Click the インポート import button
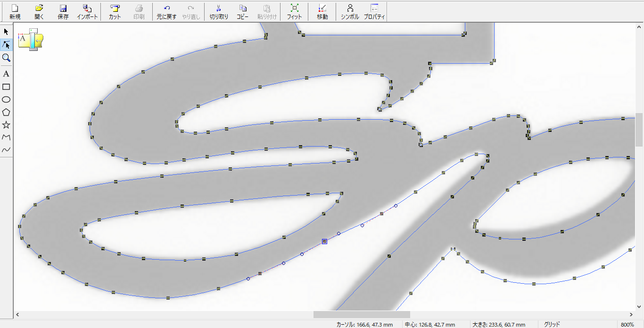Viewport: 644px width, 328px height. [87, 12]
